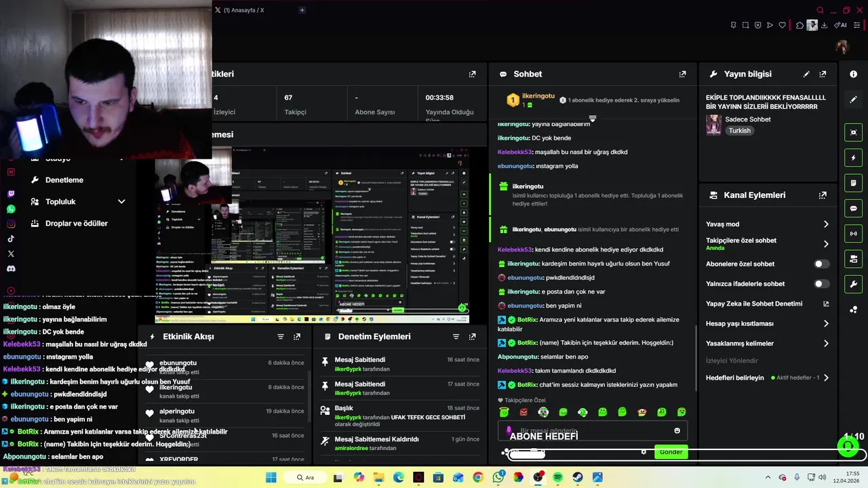The width and height of the screenshot is (868, 488).
Task: Open TikTok in left browser sidebar
Action: tap(11, 239)
